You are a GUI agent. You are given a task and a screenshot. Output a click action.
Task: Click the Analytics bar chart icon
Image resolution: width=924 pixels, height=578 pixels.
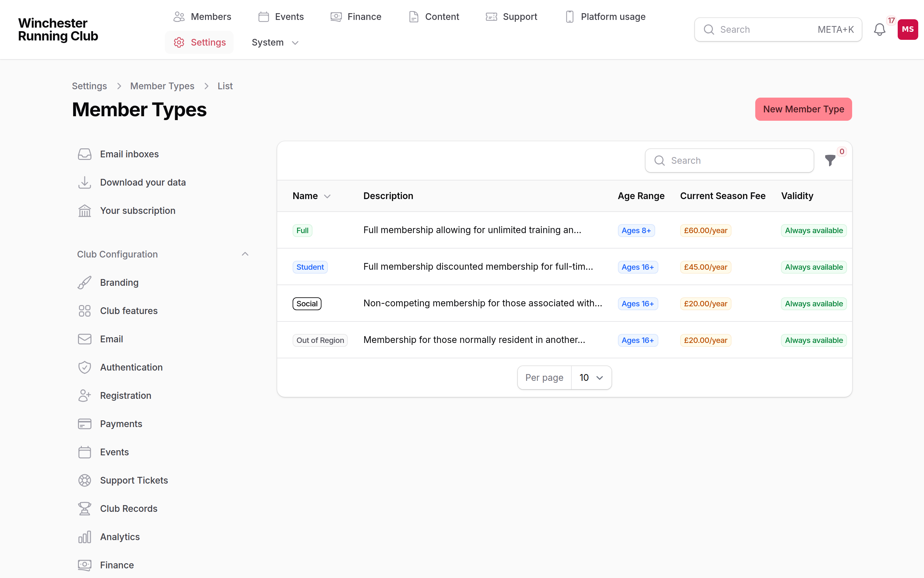(x=85, y=537)
